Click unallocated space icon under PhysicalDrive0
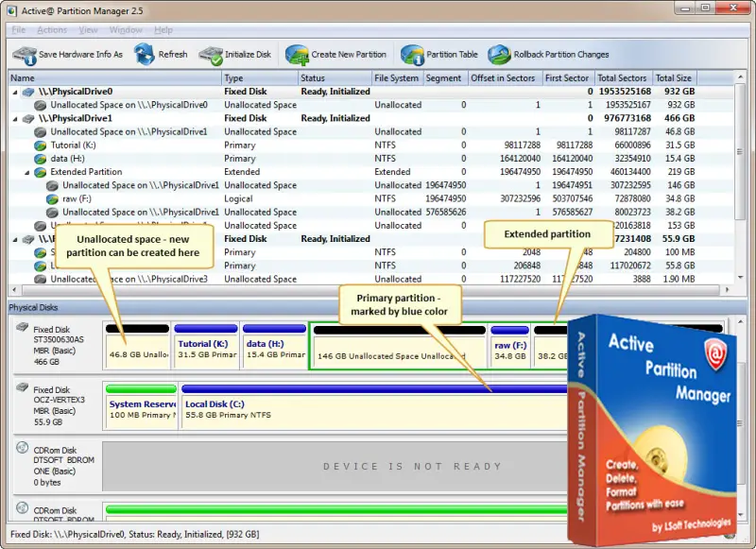 click(x=41, y=105)
